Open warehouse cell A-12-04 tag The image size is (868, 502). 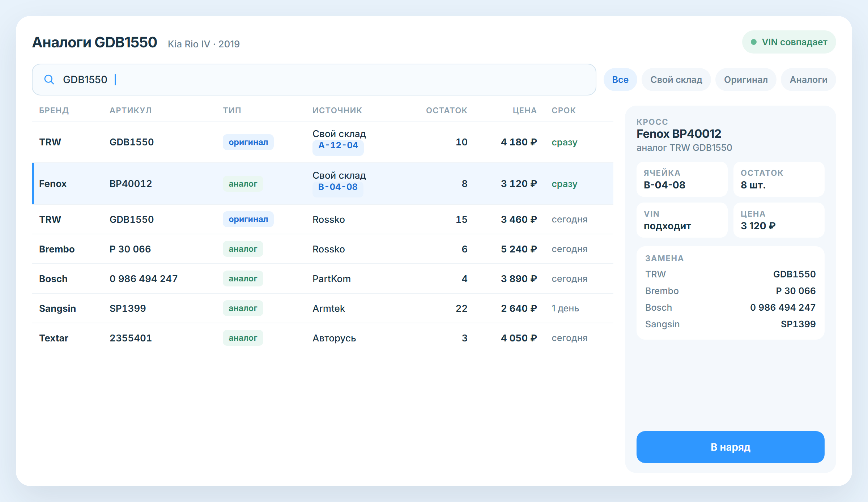[338, 145]
